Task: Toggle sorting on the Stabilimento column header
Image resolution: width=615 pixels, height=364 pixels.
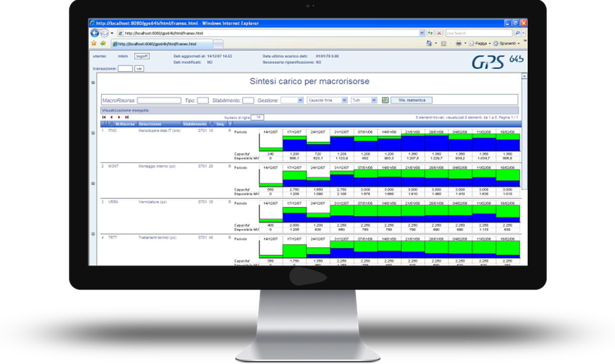Action: (195, 124)
